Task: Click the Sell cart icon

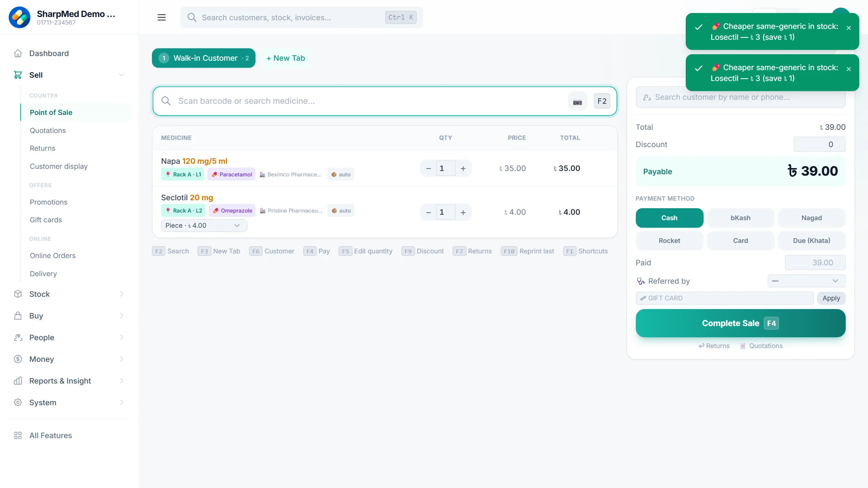Action: [x=18, y=75]
